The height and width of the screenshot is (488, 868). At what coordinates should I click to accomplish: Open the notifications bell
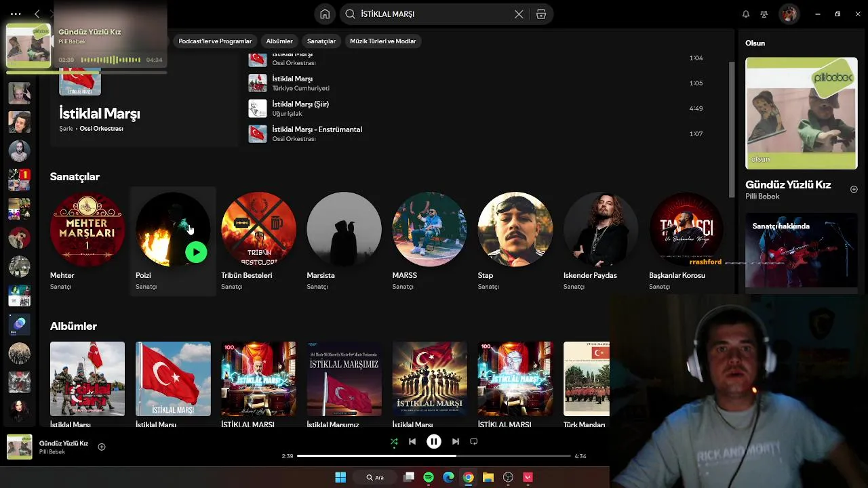tap(746, 14)
